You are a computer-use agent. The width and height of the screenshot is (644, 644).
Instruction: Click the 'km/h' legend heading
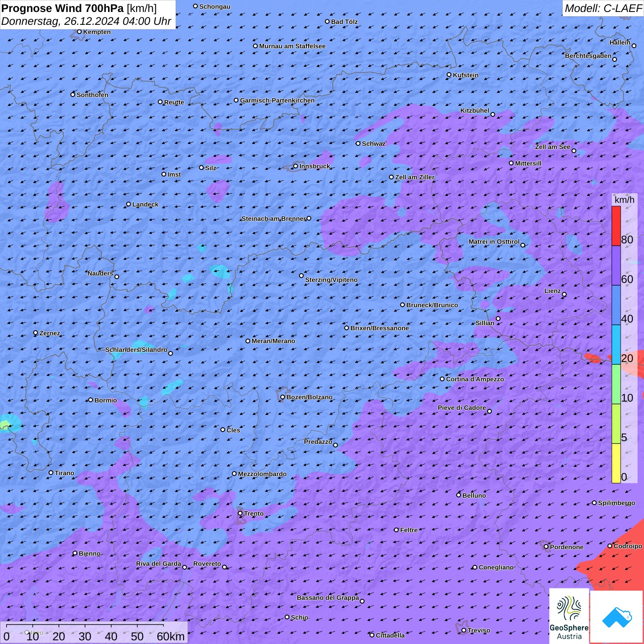[x=624, y=199]
